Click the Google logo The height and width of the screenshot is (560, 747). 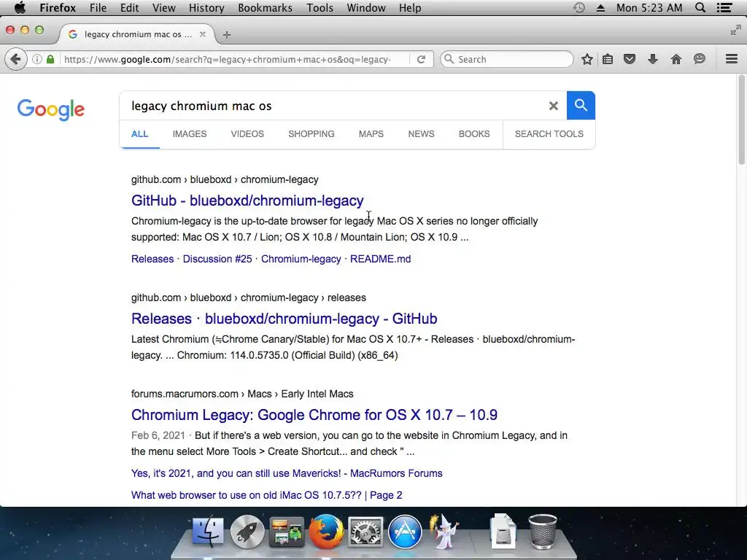51,109
